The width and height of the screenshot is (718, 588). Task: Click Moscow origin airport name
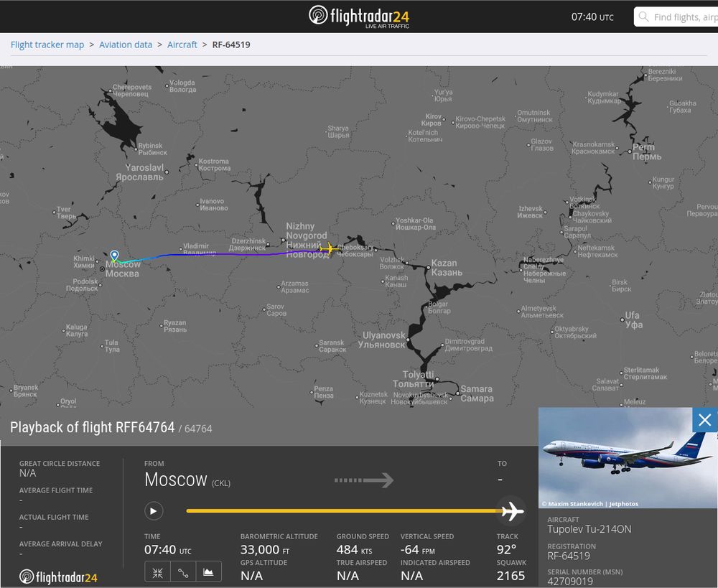[176, 480]
